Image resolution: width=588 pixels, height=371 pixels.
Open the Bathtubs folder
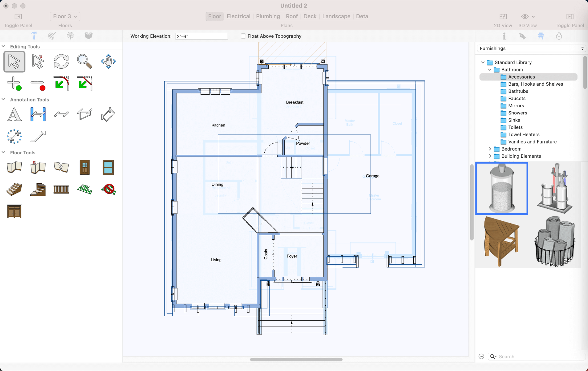coord(518,91)
